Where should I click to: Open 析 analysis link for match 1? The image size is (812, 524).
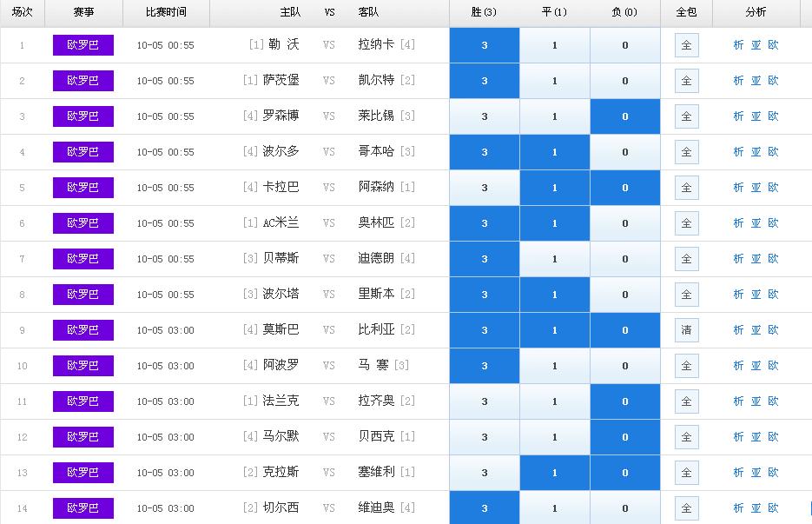[738, 45]
